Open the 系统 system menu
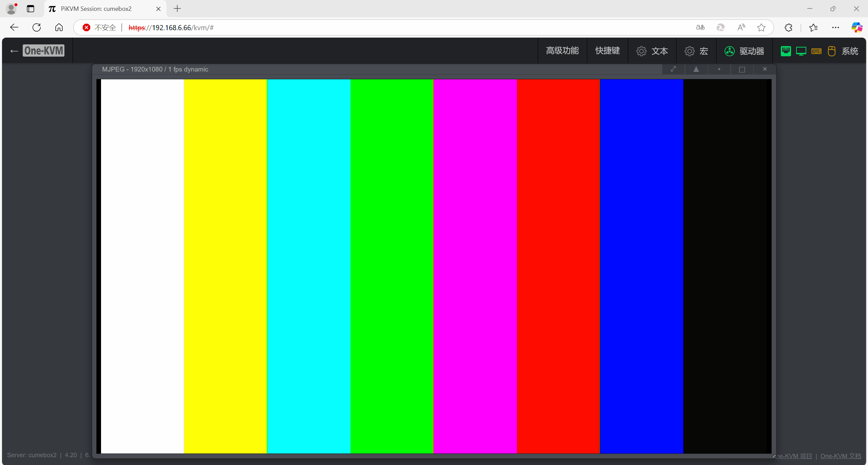Image resolution: width=868 pixels, height=465 pixels. [850, 51]
